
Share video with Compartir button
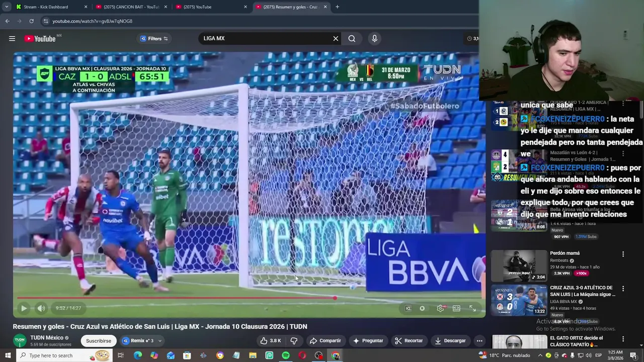(325, 341)
